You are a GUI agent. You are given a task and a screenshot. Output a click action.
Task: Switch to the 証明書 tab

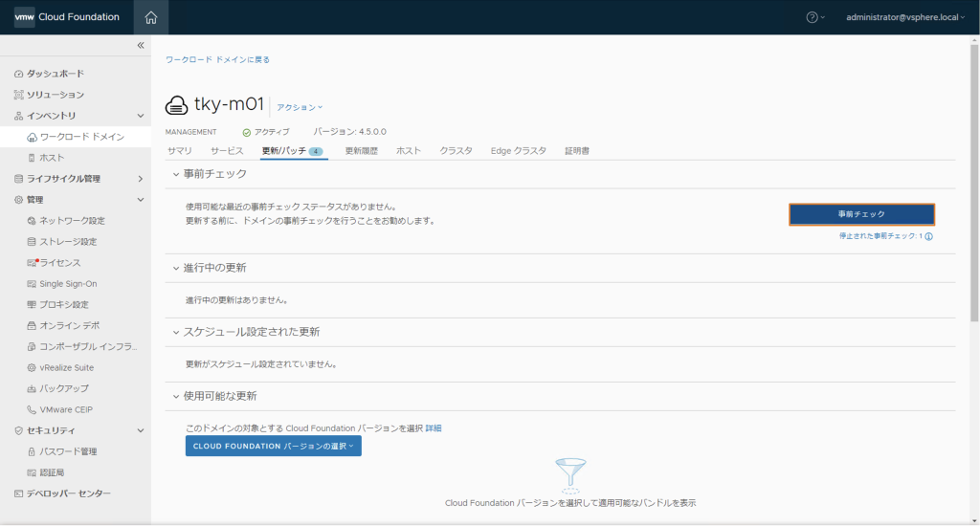click(x=577, y=150)
